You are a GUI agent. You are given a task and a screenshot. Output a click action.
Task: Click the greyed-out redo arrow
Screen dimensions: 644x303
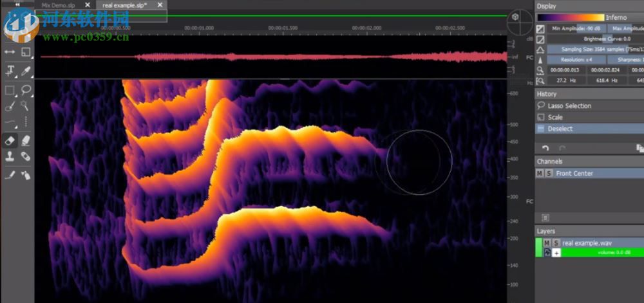562,148
